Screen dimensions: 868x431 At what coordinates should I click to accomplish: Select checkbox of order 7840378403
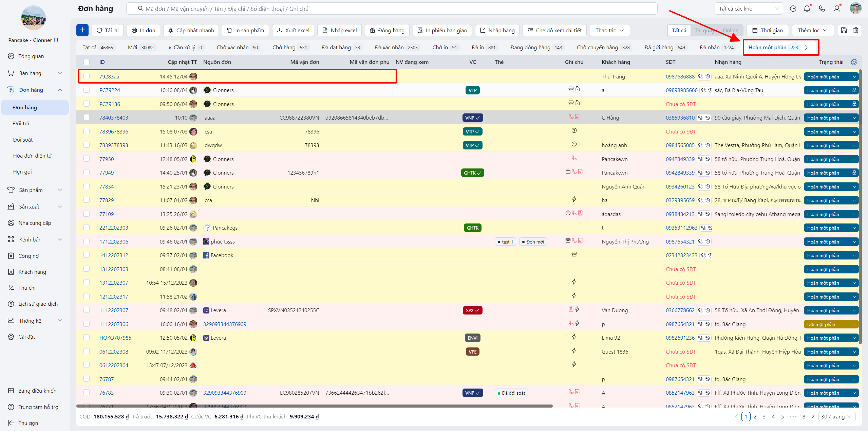click(x=87, y=118)
